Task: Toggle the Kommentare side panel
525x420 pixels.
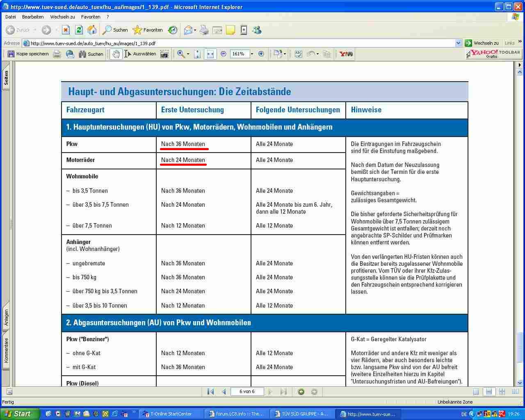Action: pos(6,351)
